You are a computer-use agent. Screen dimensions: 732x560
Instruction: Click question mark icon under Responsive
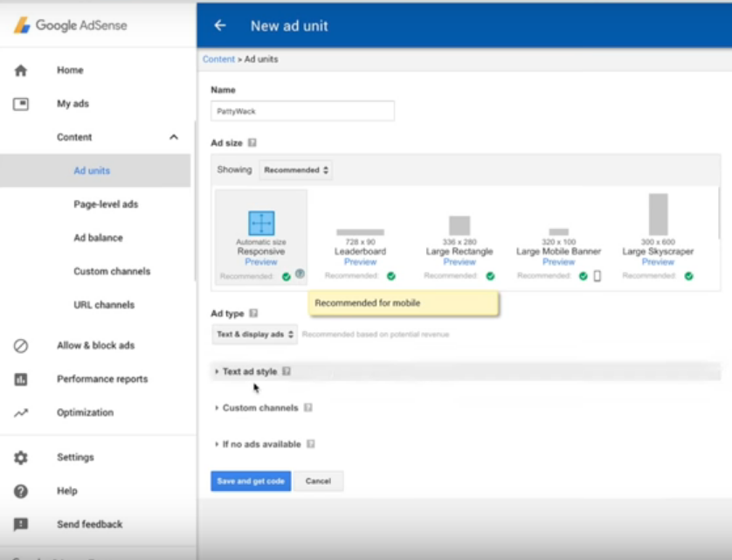click(300, 274)
